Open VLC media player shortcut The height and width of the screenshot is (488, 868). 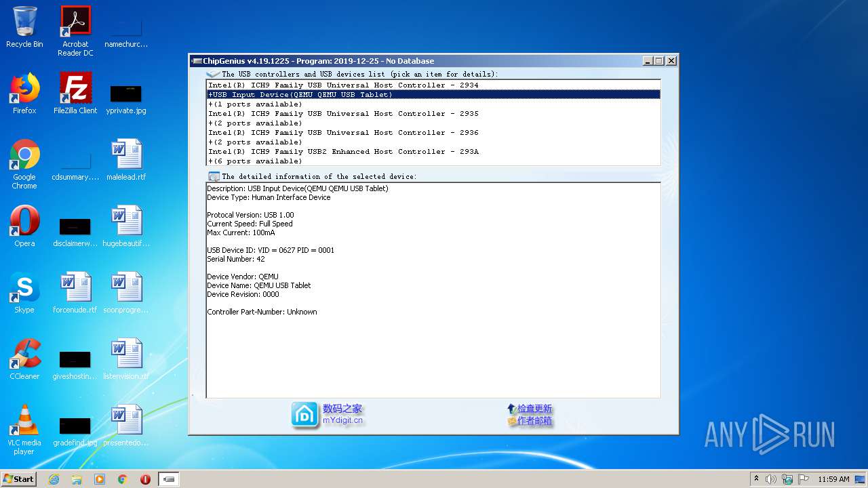pyautogui.click(x=24, y=429)
